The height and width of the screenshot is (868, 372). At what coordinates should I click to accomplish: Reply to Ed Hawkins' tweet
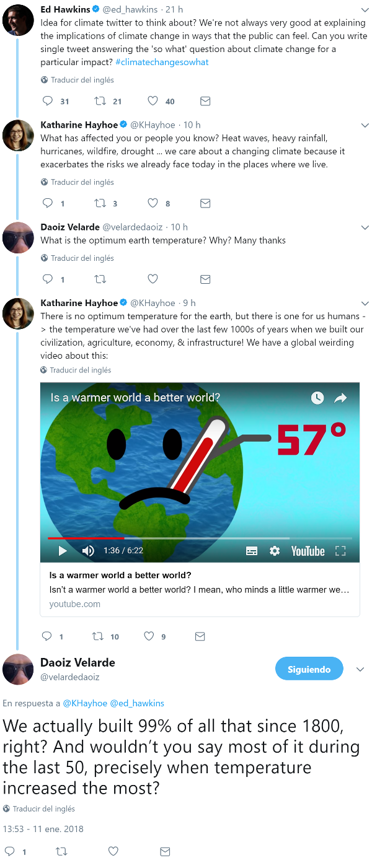coord(48,101)
